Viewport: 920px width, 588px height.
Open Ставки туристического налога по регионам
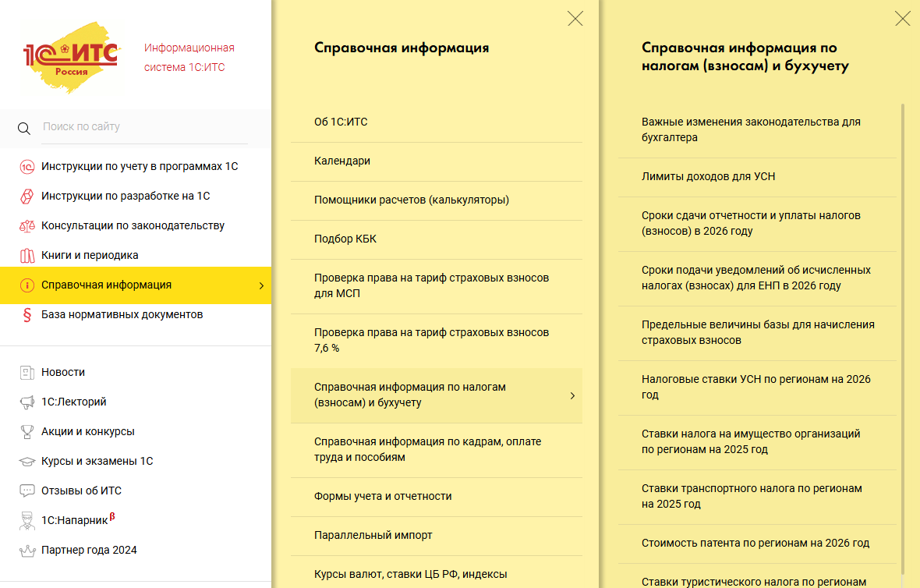[x=758, y=577]
